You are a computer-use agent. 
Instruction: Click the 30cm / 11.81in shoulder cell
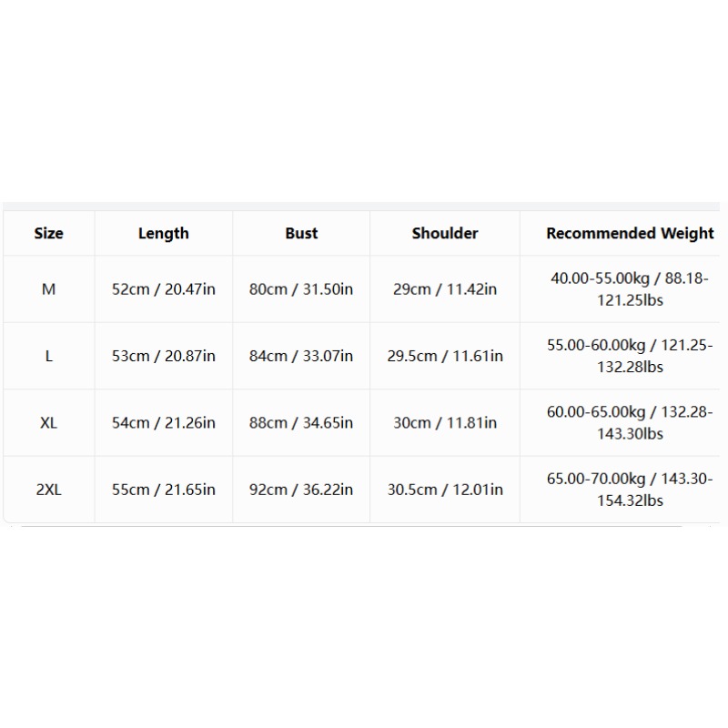click(x=445, y=423)
